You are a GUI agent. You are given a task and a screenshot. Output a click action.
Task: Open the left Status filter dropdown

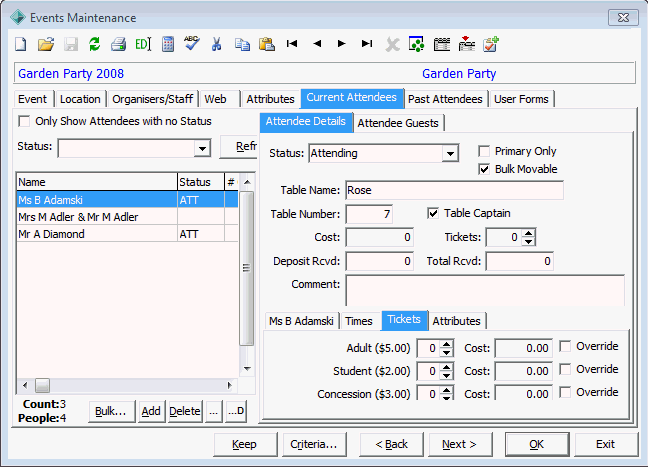click(202, 148)
